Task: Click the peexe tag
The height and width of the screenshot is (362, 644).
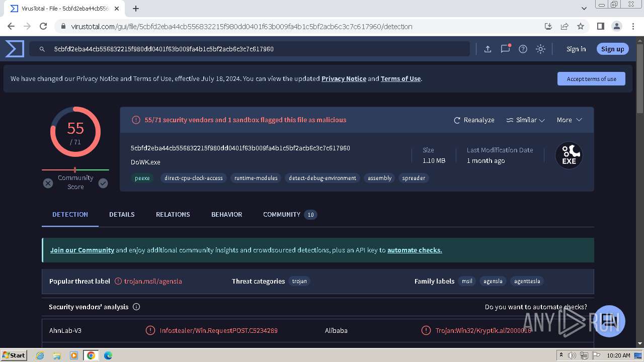Action: click(x=142, y=178)
